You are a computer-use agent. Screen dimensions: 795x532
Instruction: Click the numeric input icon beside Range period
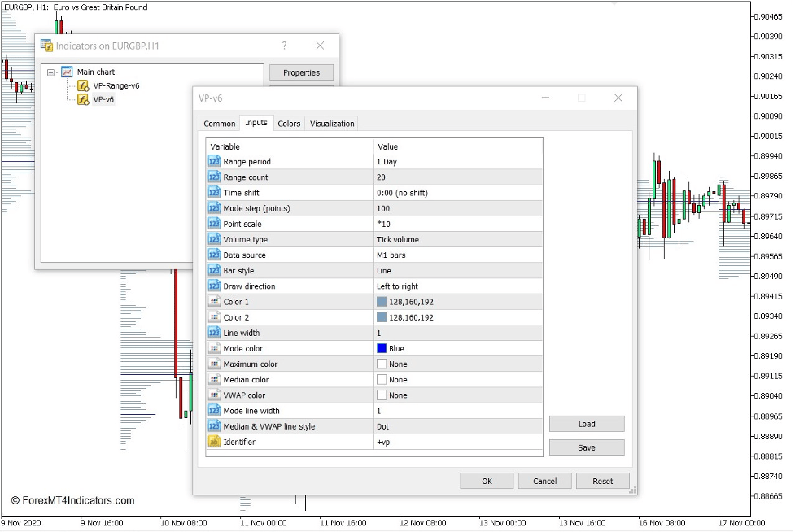[215, 161]
